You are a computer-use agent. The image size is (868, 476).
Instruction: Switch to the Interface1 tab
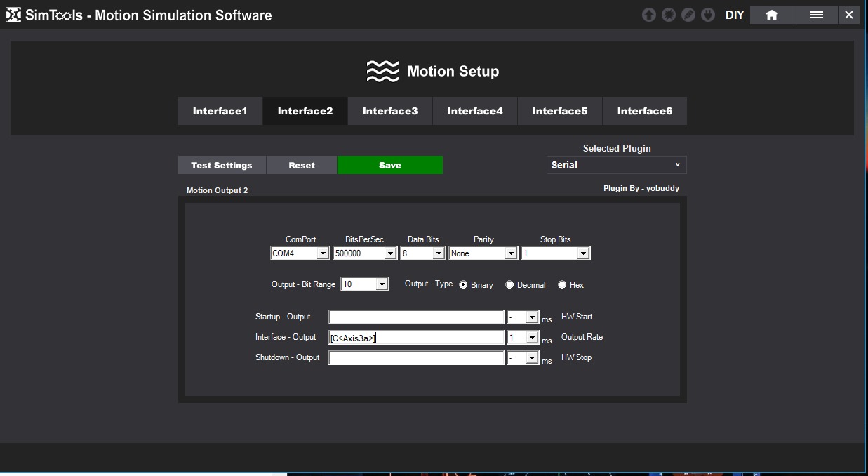pyautogui.click(x=220, y=111)
